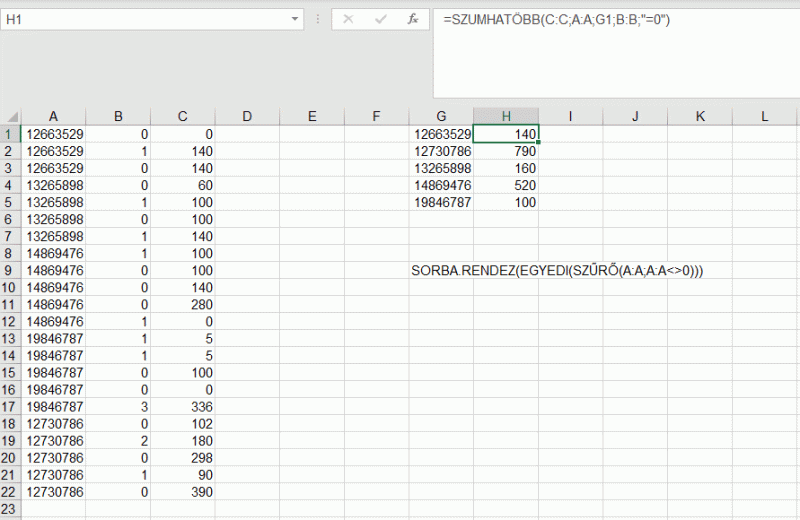Select row 23 header

point(10,509)
